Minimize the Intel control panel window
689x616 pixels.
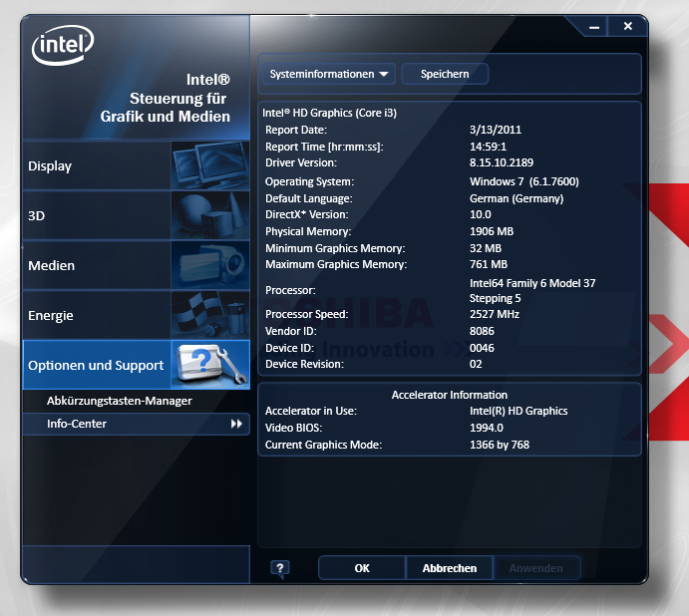[x=594, y=27]
